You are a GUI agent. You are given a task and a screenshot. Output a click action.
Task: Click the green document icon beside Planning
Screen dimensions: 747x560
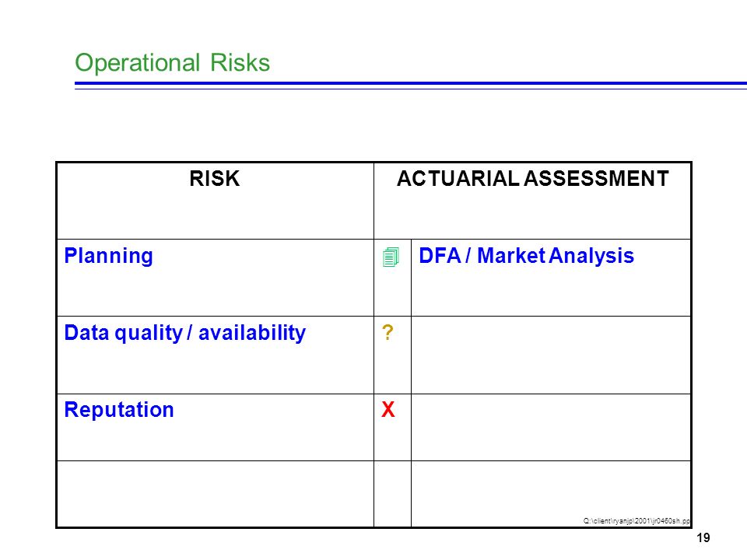tap(391, 257)
